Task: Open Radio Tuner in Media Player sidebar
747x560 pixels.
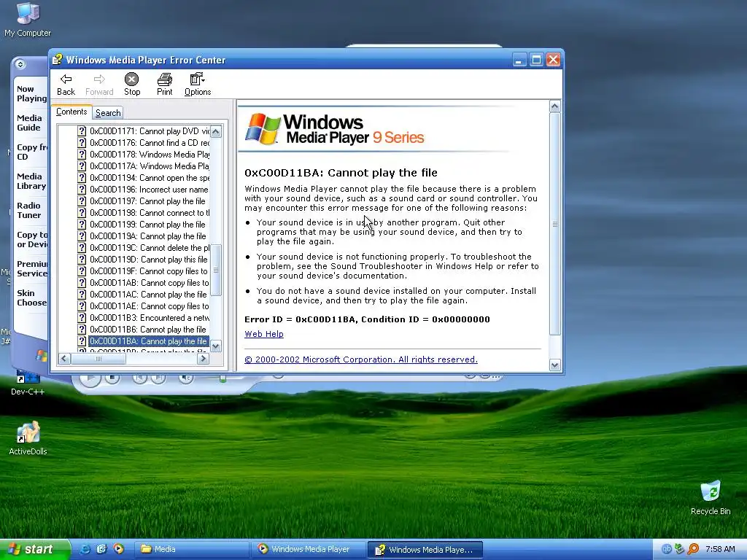Action: point(29,211)
